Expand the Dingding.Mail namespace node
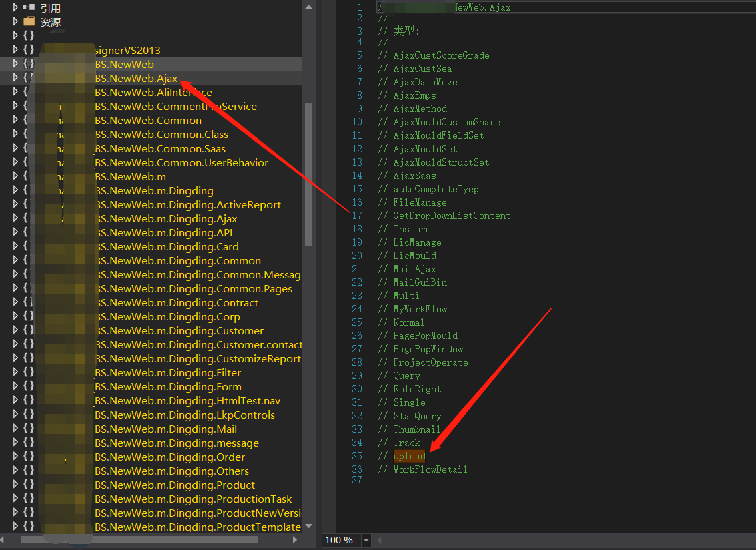The height and width of the screenshot is (550, 756). pyautogui.click(x=15, y=428)
